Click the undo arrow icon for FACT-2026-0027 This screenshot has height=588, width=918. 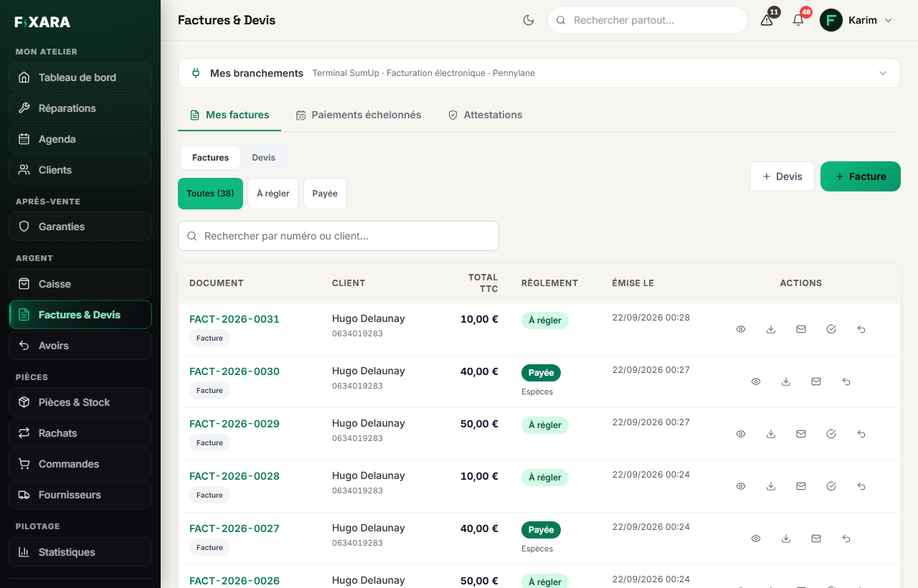[x=846, y=539]
